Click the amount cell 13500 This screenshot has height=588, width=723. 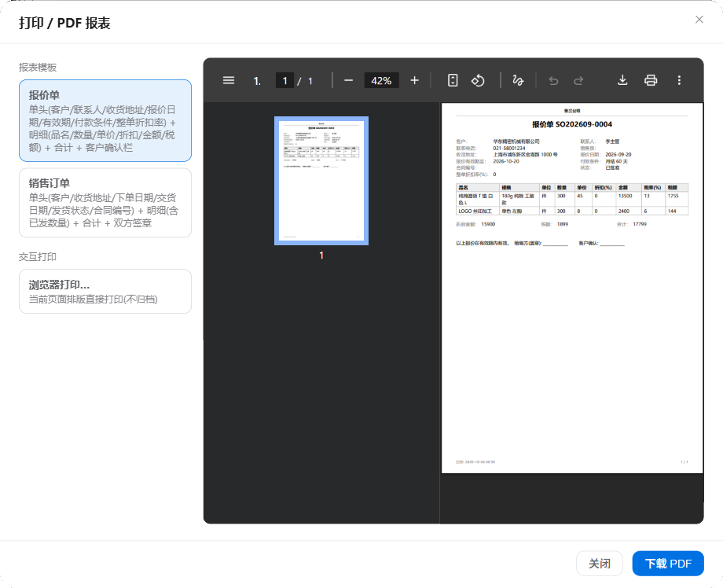(x=625, y=196)
